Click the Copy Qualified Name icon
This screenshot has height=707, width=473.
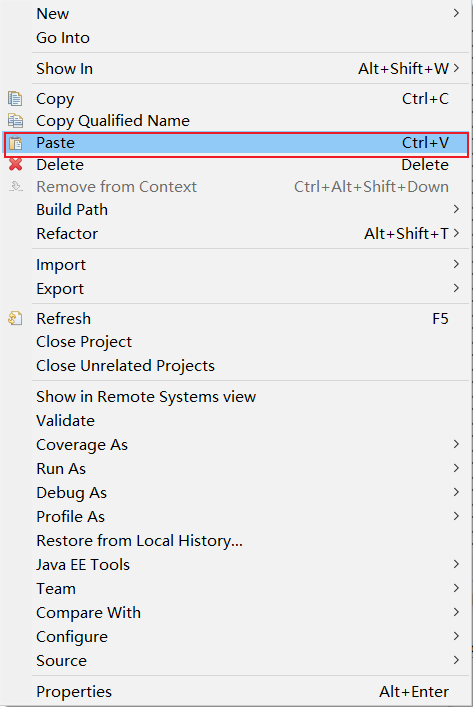[15, 120]
